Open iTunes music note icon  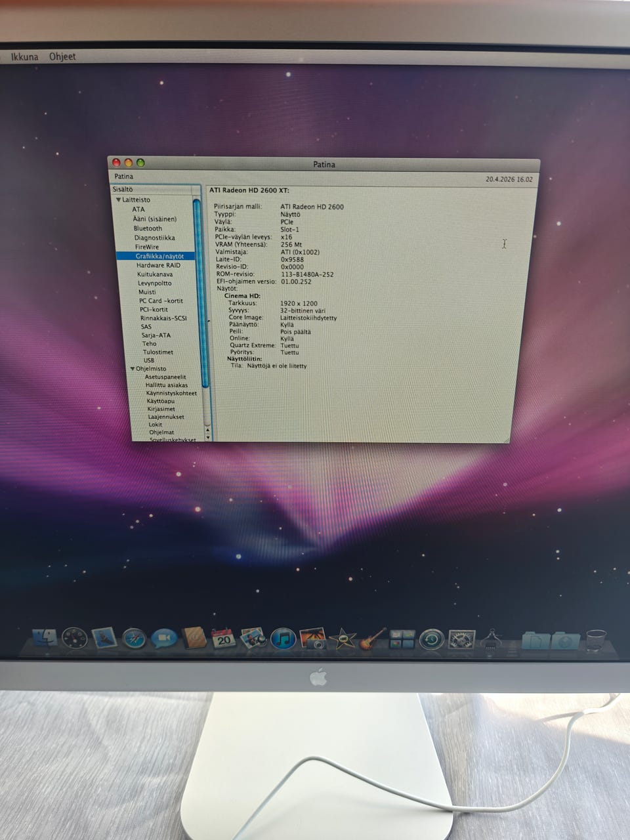coord(283,638)
